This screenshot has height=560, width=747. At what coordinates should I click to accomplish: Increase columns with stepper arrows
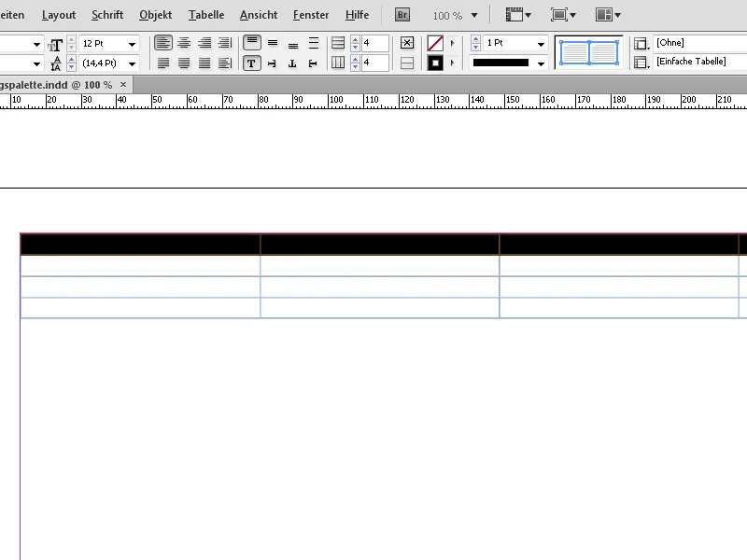click(355, 59)
